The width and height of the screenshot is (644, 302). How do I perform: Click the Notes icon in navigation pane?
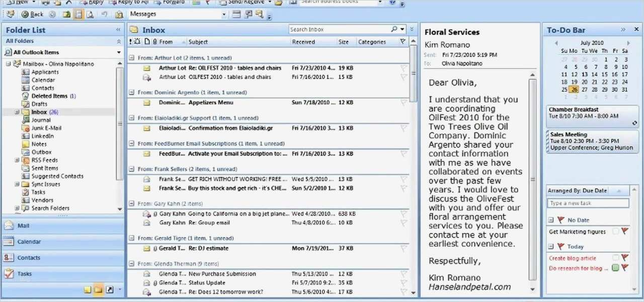click(x=88, y=289)
